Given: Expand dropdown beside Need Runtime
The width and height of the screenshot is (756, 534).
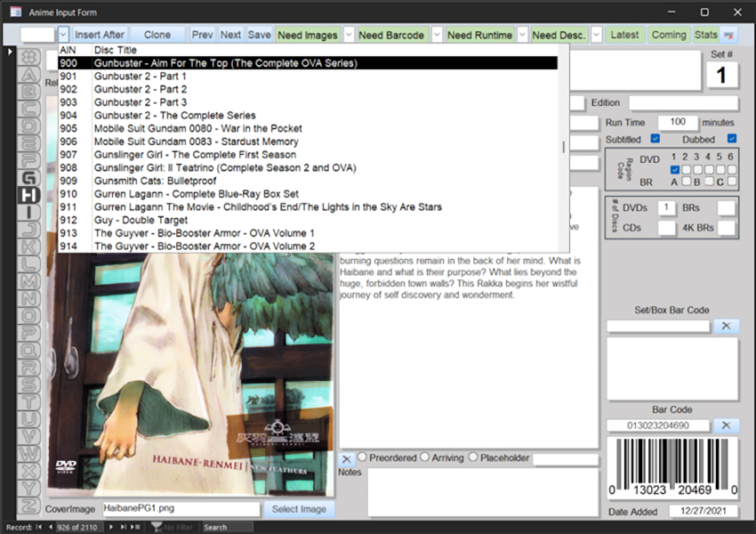Looking at the screenshot, I should pos(522,35).
